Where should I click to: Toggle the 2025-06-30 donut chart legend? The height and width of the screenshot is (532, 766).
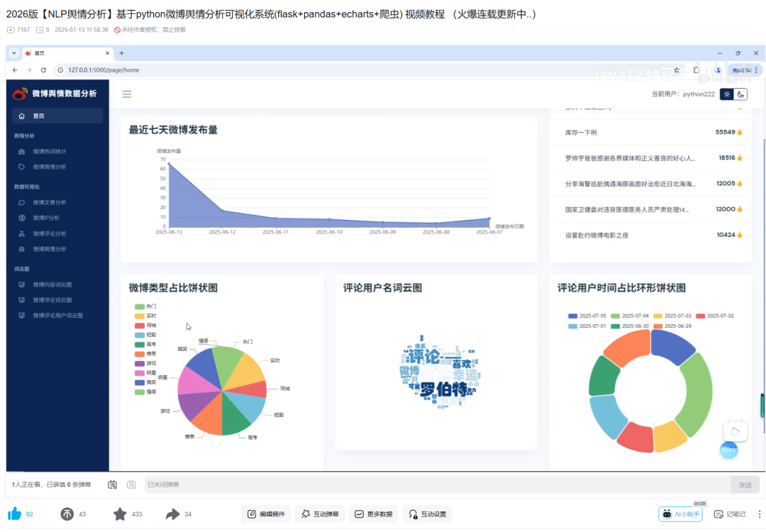630,326
